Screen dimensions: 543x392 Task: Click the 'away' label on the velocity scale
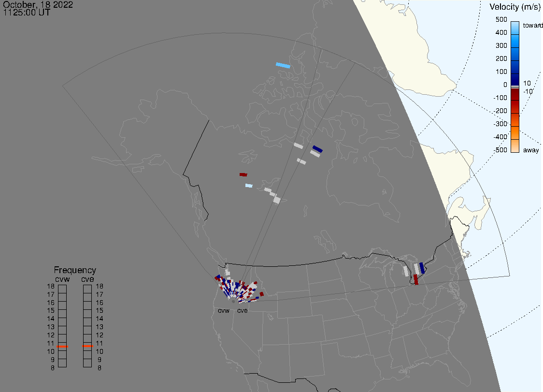click(x=531, y=150)
